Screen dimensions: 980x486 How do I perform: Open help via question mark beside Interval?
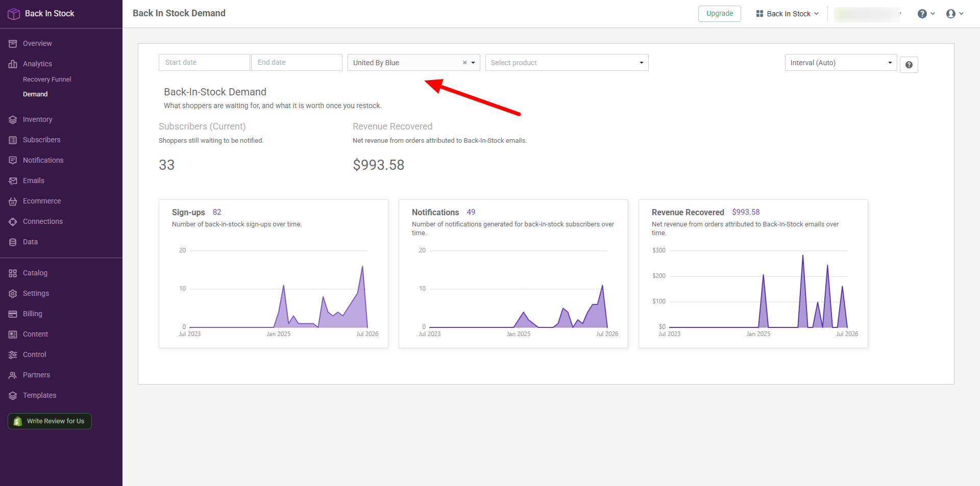[x=909, y=65]
